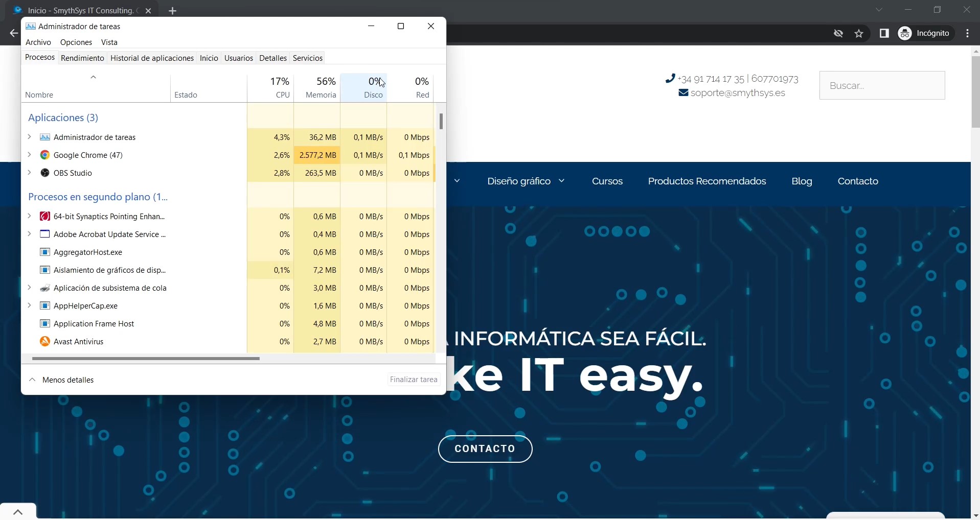Click the AppHelperCap.exe process icon
The height and width of the screenshot is (520, 980).
point(45,306)
